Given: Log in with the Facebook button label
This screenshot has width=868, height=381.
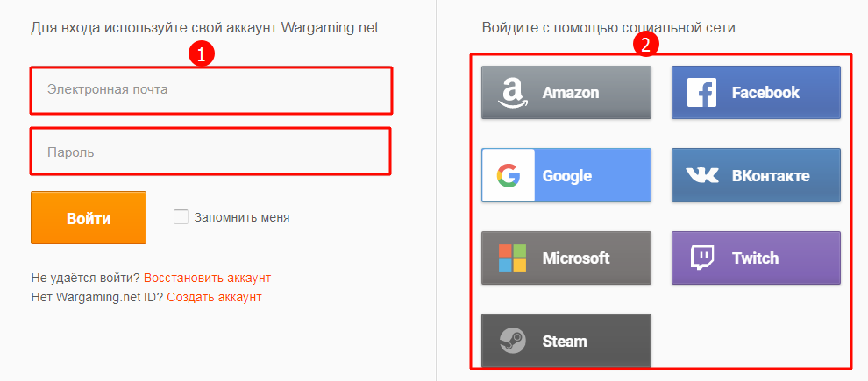Looking at the screenshot, I should pyautogui.click(x=765, y=93).
